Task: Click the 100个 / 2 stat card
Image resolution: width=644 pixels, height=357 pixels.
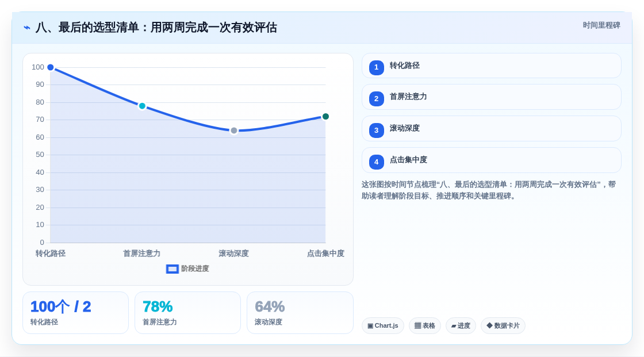Action: click(x=75, y=313)
